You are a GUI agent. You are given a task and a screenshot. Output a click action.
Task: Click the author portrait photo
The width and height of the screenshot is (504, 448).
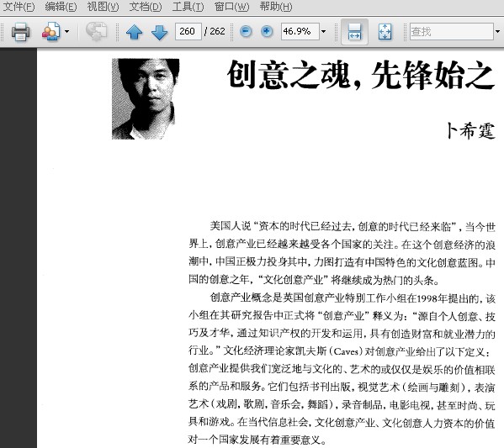tap(146, 99)
